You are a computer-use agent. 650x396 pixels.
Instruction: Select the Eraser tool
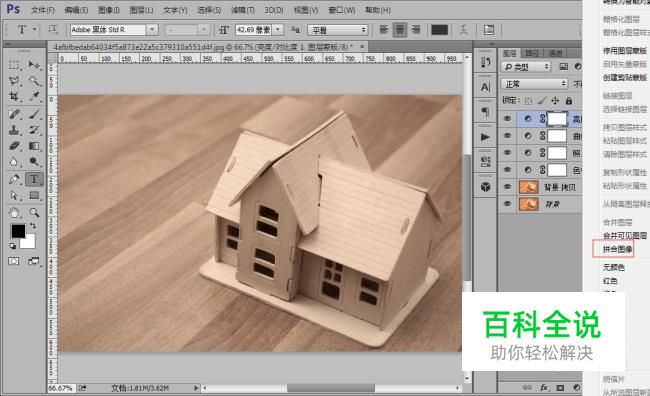click(14, 146)
